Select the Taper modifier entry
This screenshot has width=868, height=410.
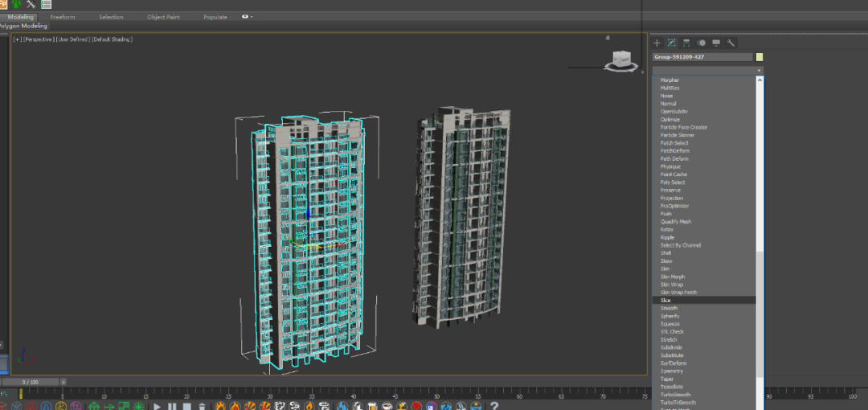(x=666, y=379)
